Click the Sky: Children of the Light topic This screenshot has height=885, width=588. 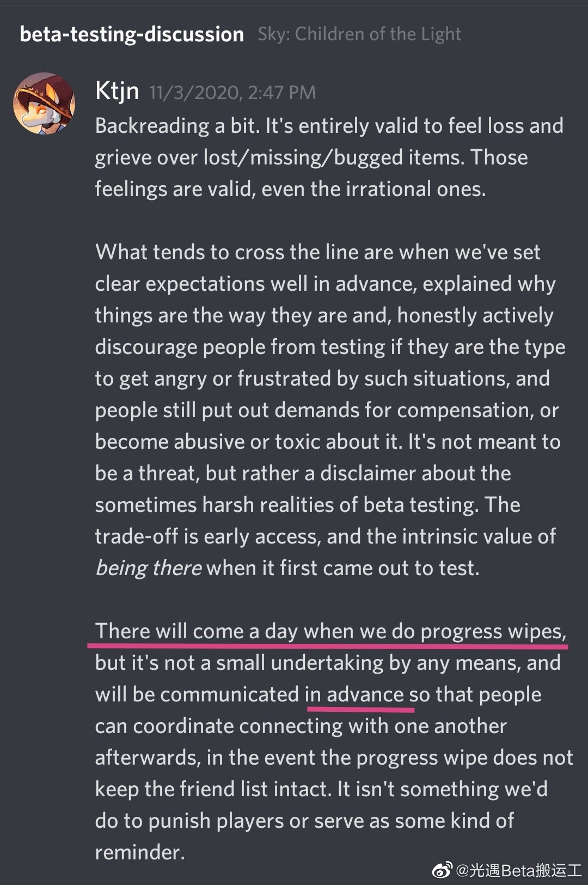(359, 34)
